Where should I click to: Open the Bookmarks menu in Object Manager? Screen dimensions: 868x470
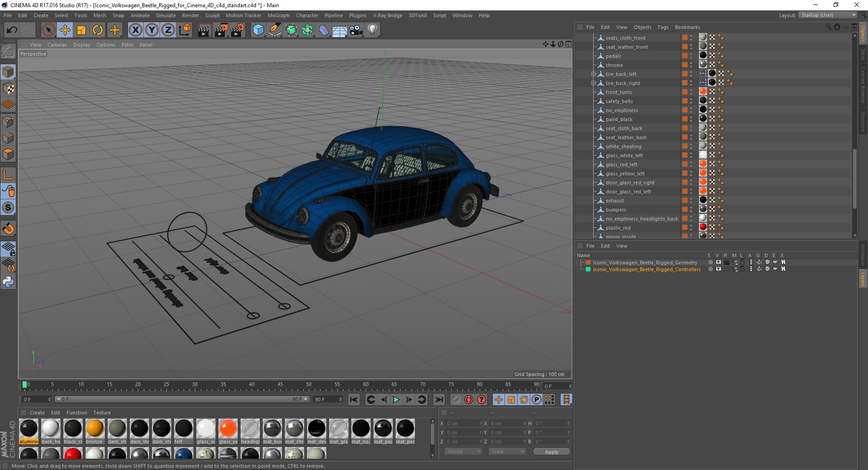click(687, 27)
